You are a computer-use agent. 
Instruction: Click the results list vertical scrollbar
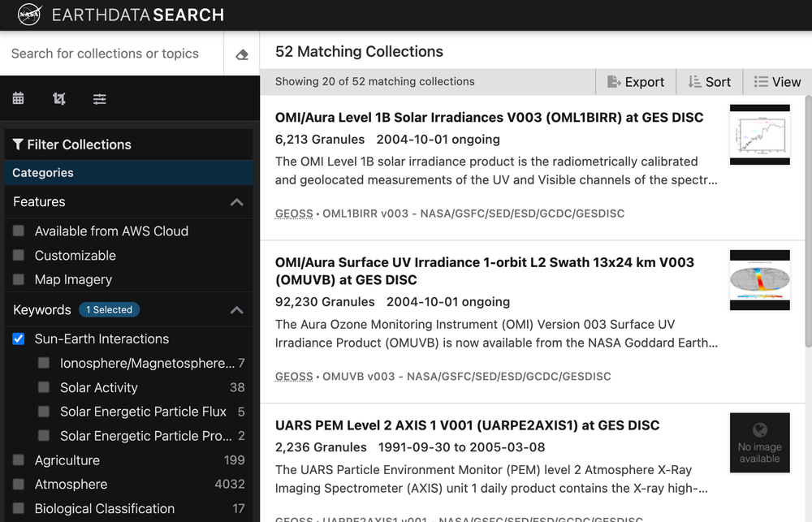(809, 220)
